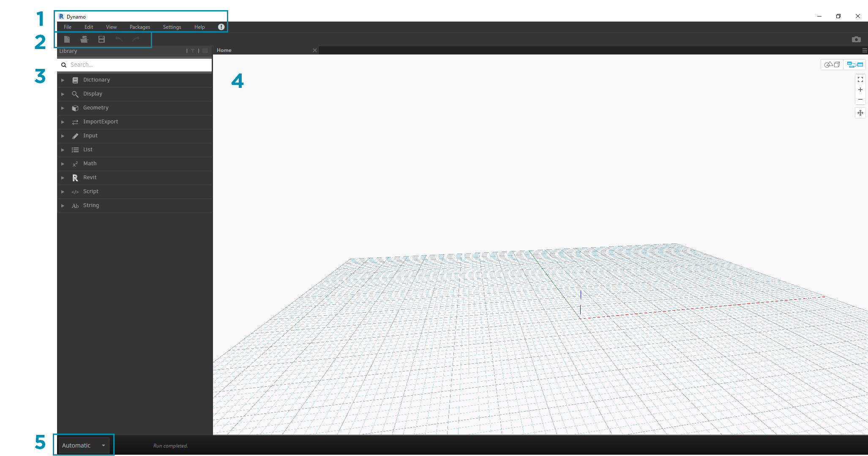The width and height of the screenshot is (868, 456).
Task: Switch to geometry preview using shapes icon
Action: click(832, 64)
